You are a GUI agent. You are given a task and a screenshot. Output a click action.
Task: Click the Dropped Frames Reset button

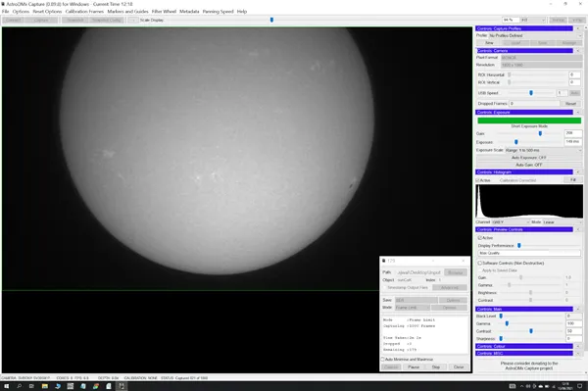click(570, 104)
